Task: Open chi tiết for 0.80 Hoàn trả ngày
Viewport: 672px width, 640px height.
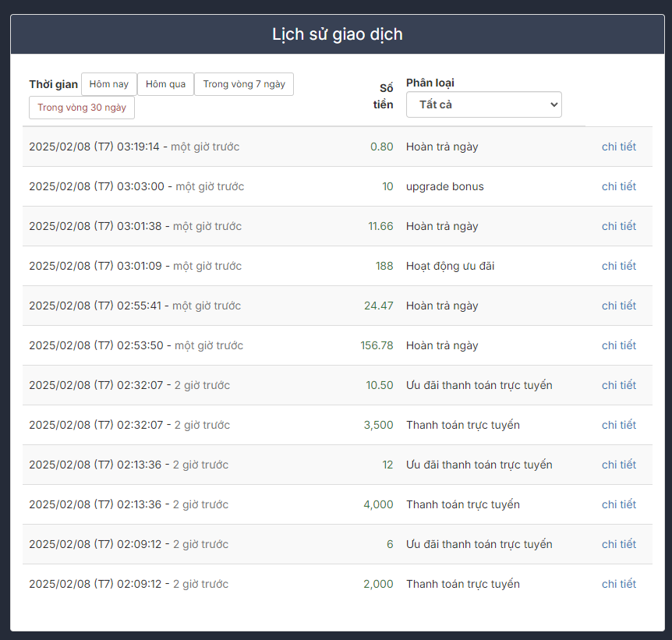Action: 618,147
